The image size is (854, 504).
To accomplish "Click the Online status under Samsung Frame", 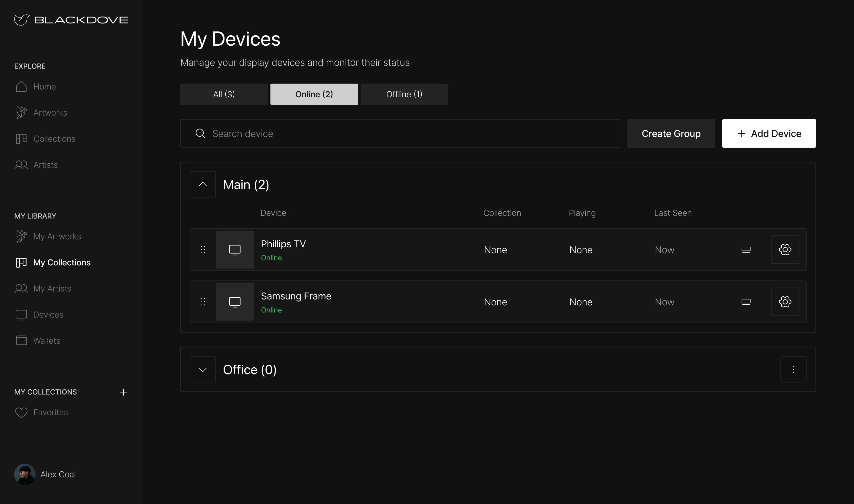I will [271, 310].
